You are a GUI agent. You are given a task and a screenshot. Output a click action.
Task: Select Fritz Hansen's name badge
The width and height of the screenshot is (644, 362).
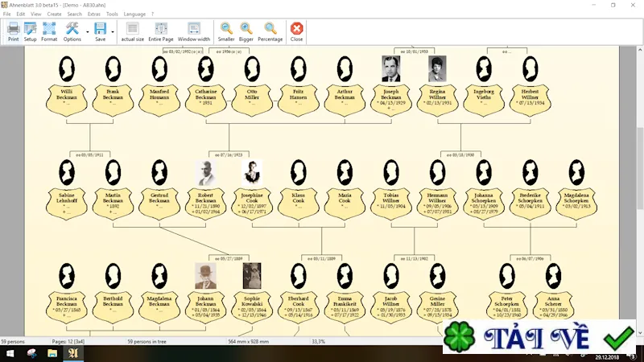tap(298, 100)
